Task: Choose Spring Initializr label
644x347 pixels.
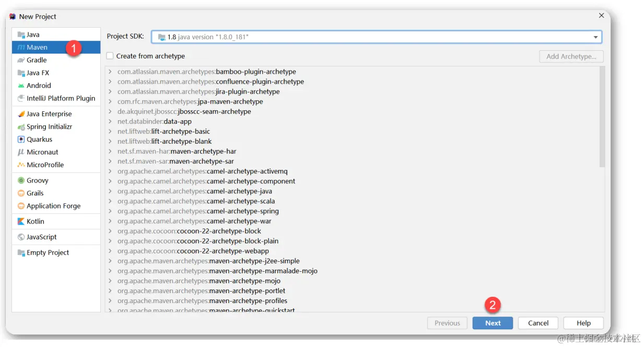Action: point(50,126)
